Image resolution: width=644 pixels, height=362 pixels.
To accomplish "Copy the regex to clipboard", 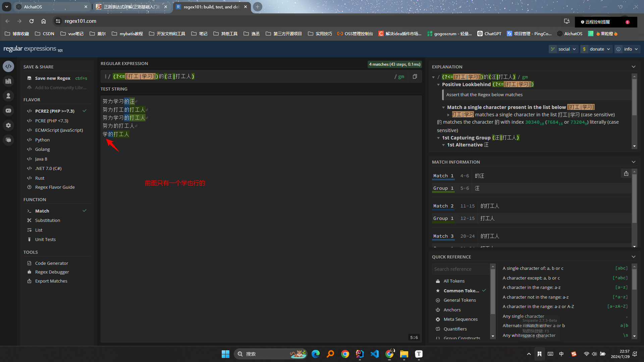I will 415,76.
